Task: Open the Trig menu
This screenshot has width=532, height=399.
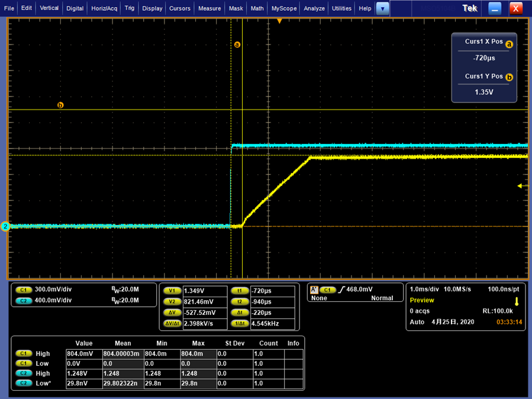Action: [129, 8]
